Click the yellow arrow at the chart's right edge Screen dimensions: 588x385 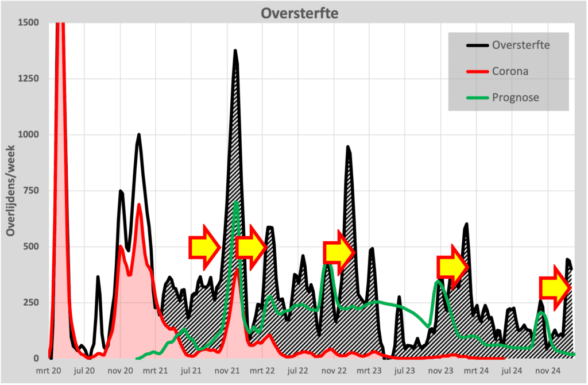tap(555, 288)
